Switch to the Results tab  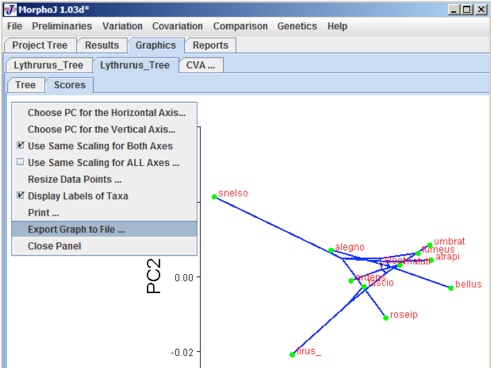click(102, 45)
